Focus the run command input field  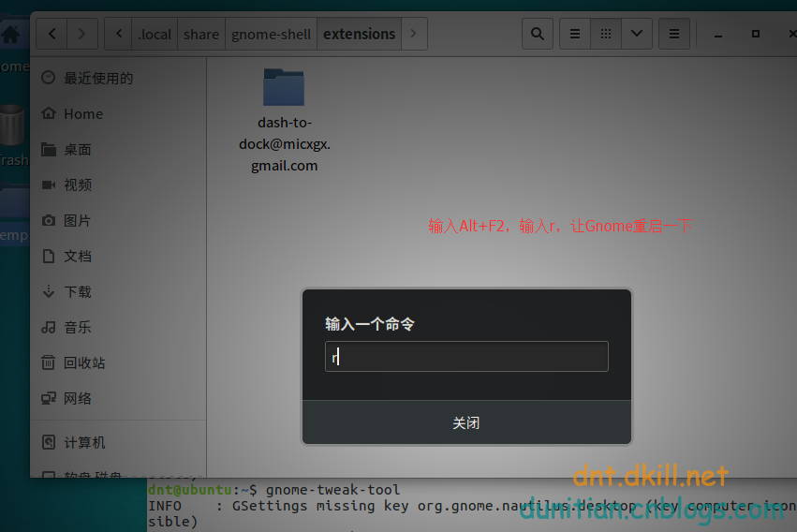466,356
